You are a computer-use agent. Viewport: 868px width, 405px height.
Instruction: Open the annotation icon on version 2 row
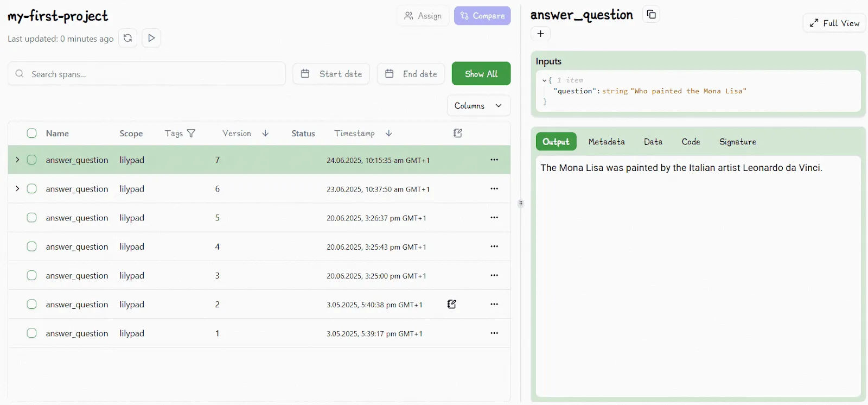coord(451,304)
